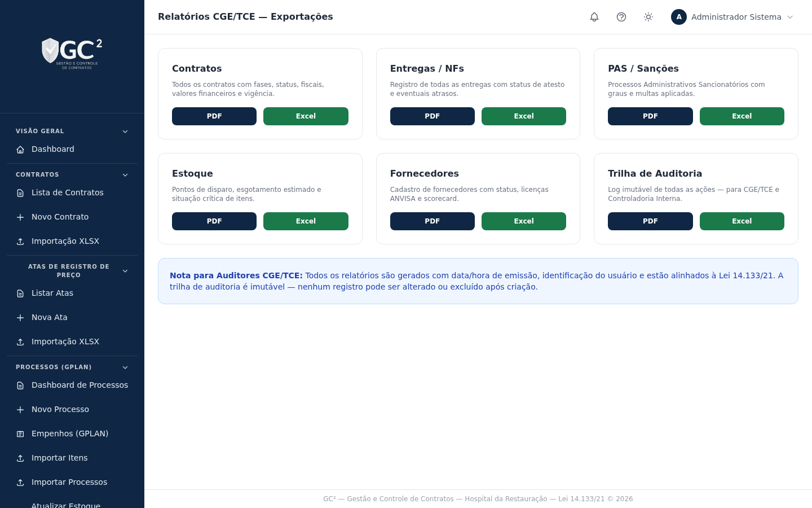The height and width of the screenshot is (508, 812).
Task: Click the Dashboard de Processos icon
Action: click(x=20, y=386)
